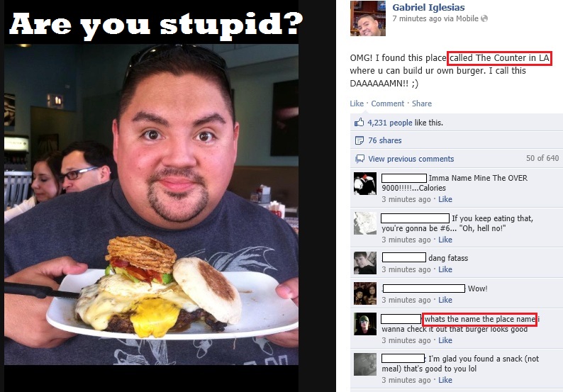Image resolution: width=563 pixels, height=392 pixels.
Task: Click avatar of the Wow! commenter
Action: point(365,293)
